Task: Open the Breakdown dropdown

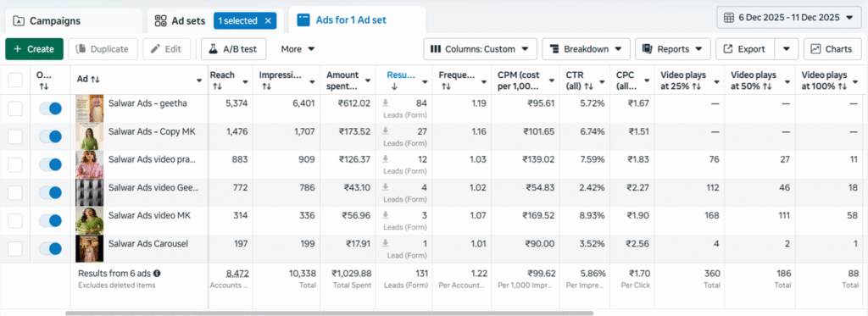Action: tap(586, 48)
